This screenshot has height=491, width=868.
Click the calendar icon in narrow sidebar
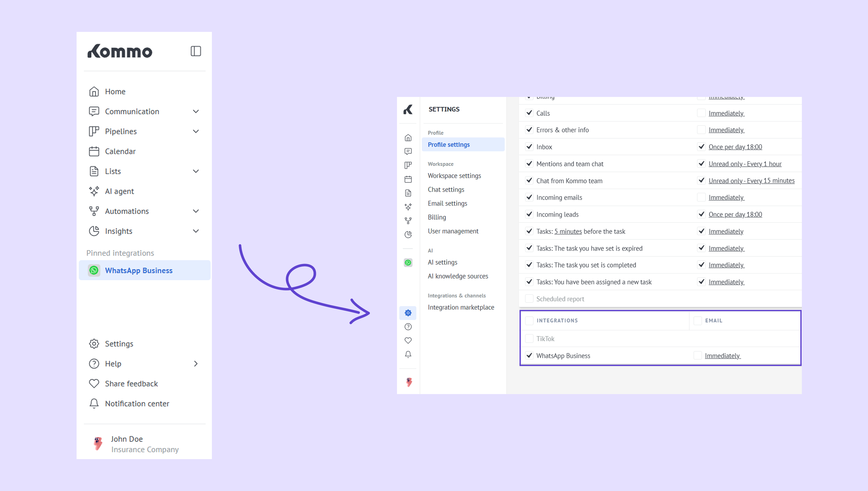point(408,179)
